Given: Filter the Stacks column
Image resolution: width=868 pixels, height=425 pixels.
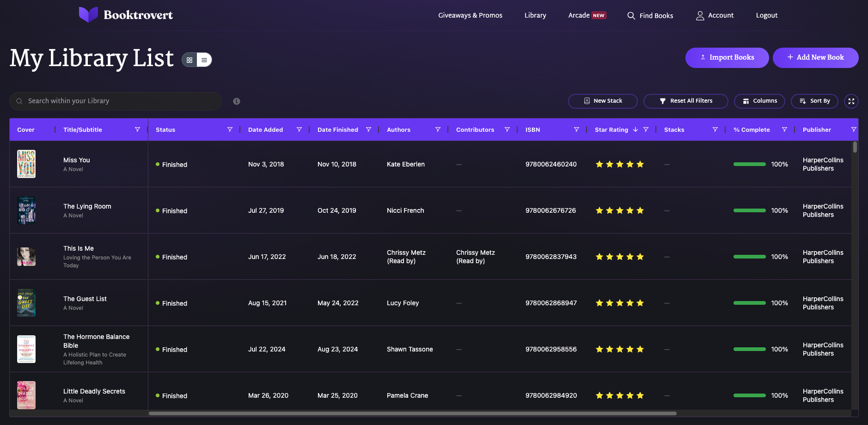Looking at the screenshot, I should click(x=715, y=129).
